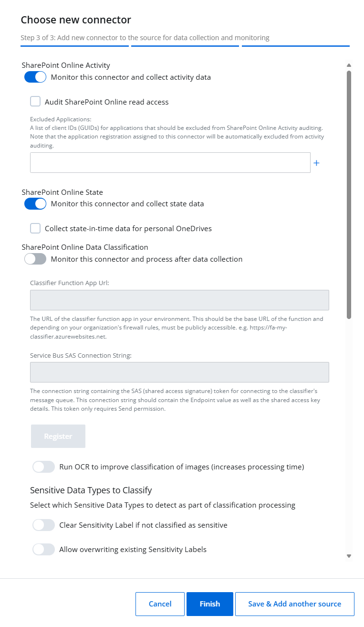Click the Service Bus SAS Connection String field

[179, 372]
